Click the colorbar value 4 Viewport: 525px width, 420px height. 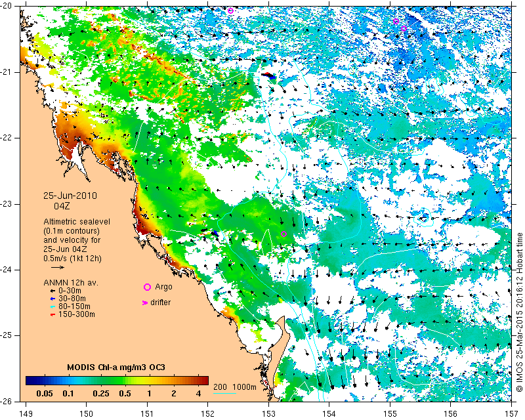click(x=198, y=394)
